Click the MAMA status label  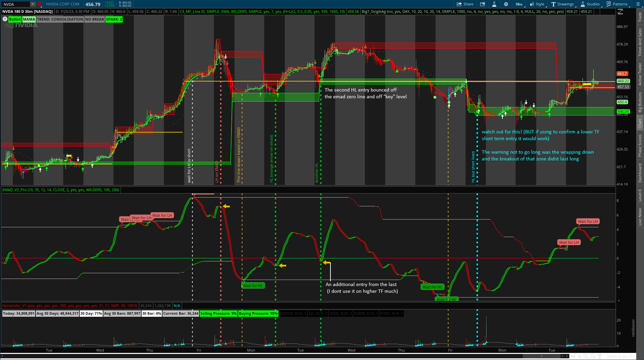(29, 19)
